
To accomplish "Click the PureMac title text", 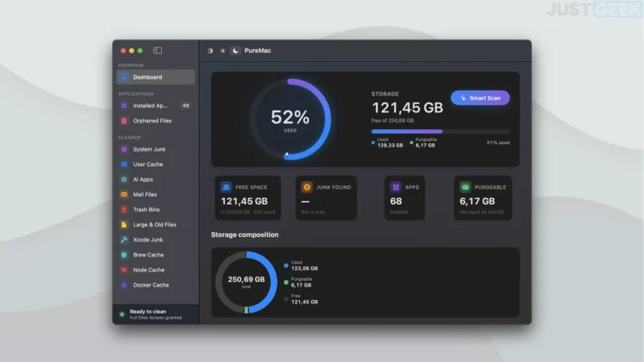I will [x=257, y=51].
